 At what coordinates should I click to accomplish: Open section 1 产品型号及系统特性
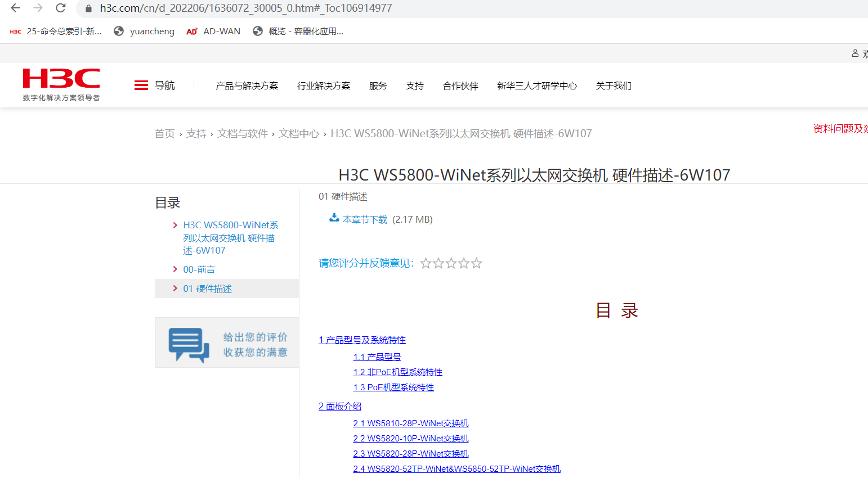pyautogui.click(x=362, y=340)
